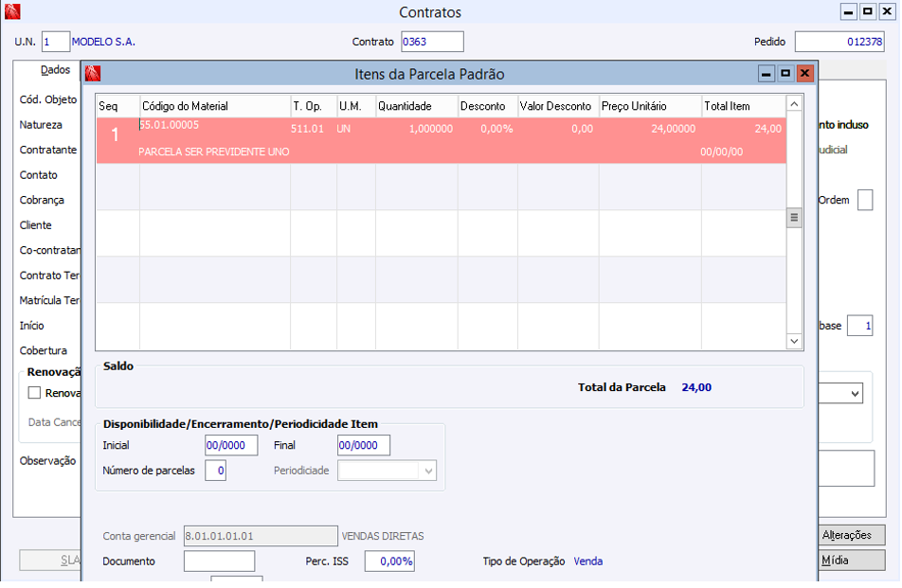
Task: Click the items grid scrollbar thumb
Action: [x=794, y=217]
